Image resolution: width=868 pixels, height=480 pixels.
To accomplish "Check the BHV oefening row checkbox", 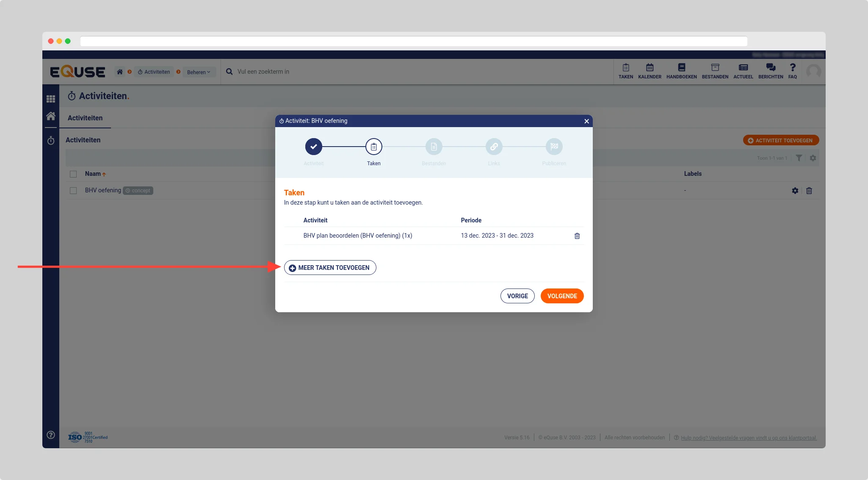I will (x=73, y=191).
